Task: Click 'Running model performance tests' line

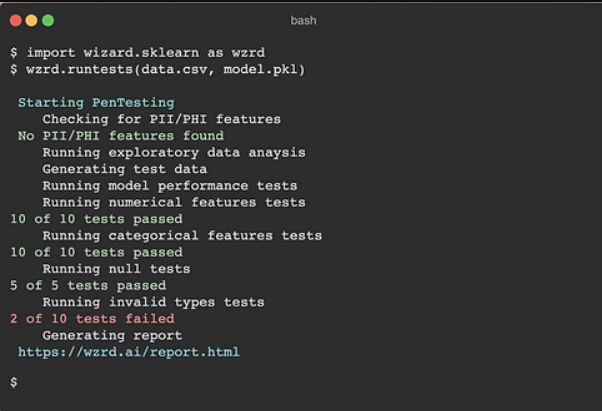Action: coord(170,186)
